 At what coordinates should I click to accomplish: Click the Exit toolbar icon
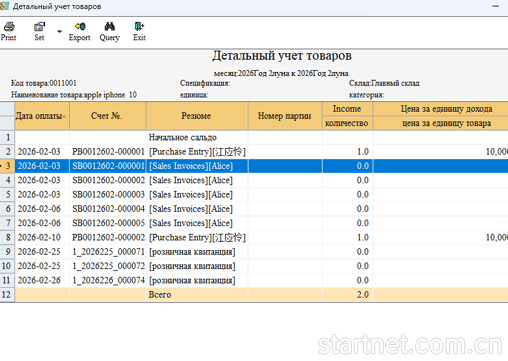(x=139, y=31)
